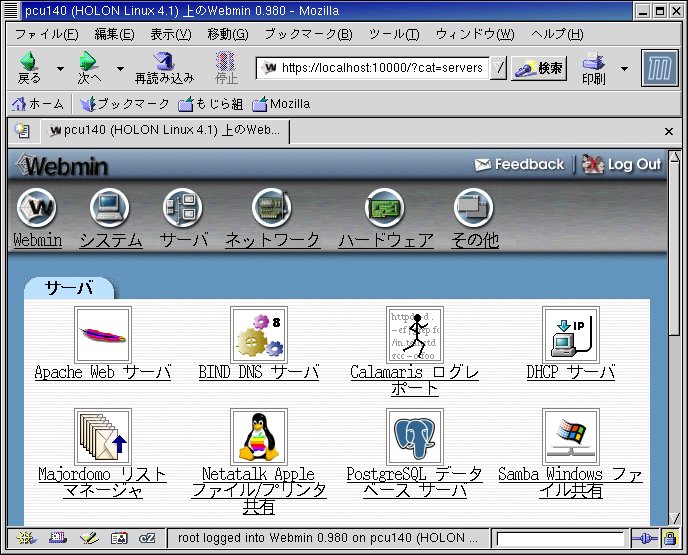Click the Print (印刷) icon
Image resolution: width=688 pixels, height=555 pixels.
click(593, 61)
